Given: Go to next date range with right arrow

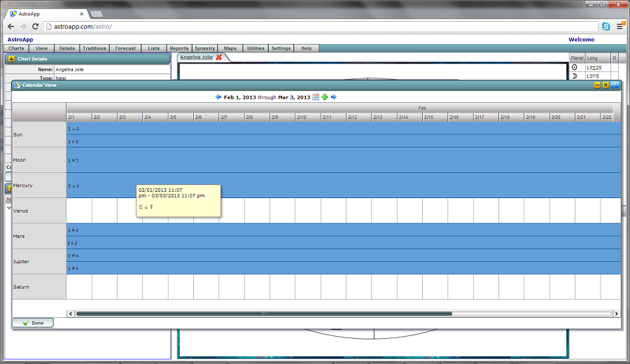Looking at the screenshot, I should point(334,97).
